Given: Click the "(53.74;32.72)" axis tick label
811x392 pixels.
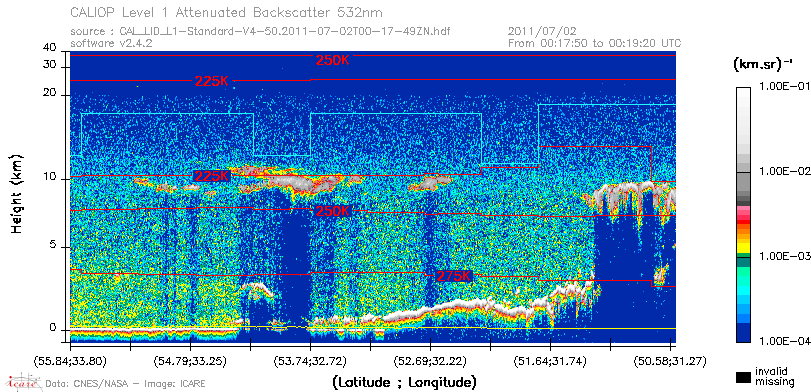Looking at the screenshot, I should coord(310,361).
